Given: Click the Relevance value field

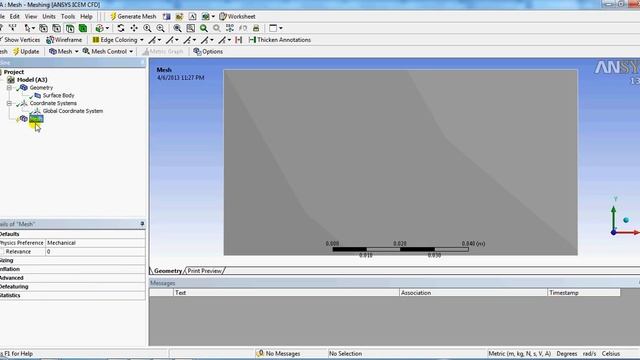Looking at the screenshot, I should click(95, 251).
